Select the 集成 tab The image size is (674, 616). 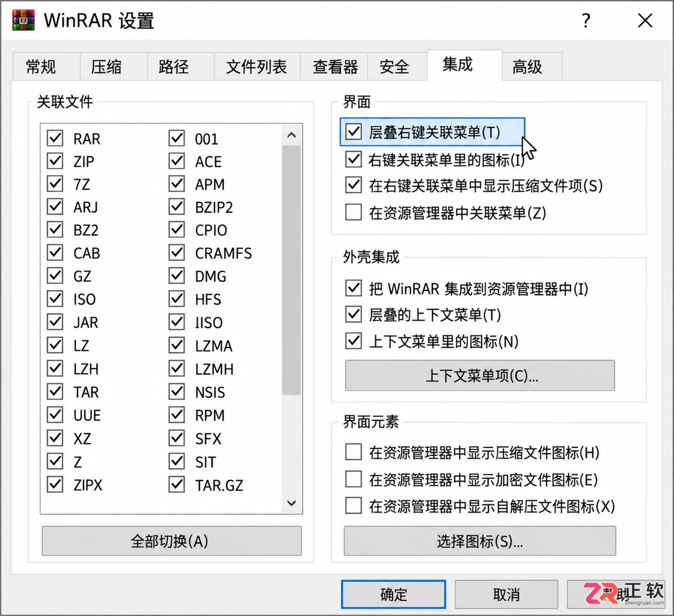click(x=464, y=65)
